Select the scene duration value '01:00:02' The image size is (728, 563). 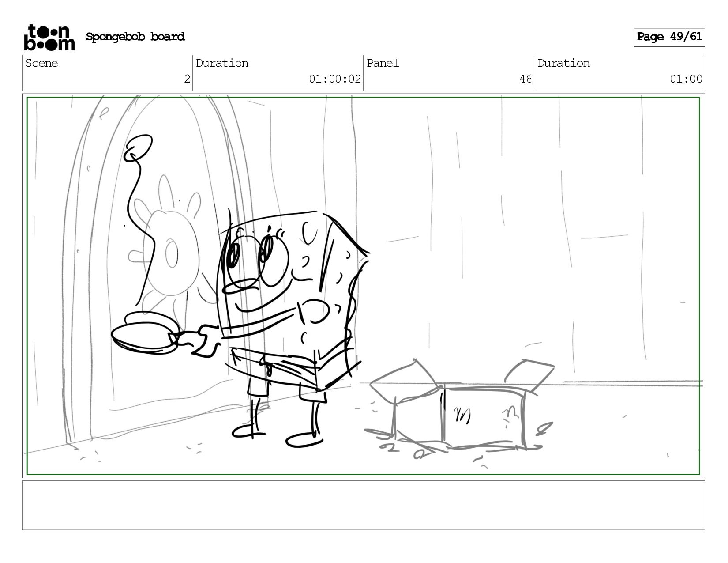click(x=335, y=79)
